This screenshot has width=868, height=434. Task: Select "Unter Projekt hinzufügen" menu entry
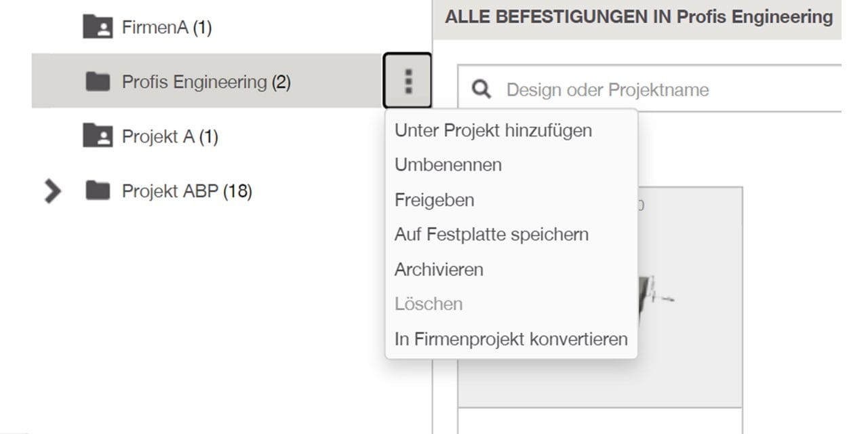493,130
